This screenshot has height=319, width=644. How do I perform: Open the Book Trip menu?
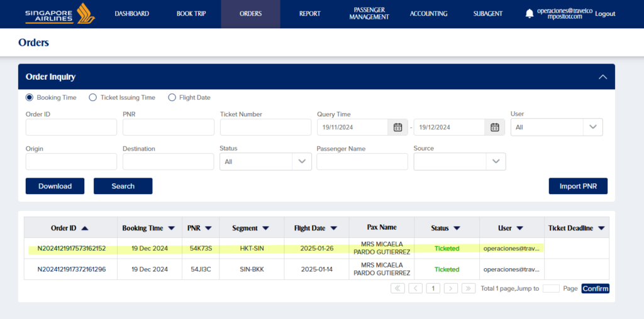click(191, 14)
